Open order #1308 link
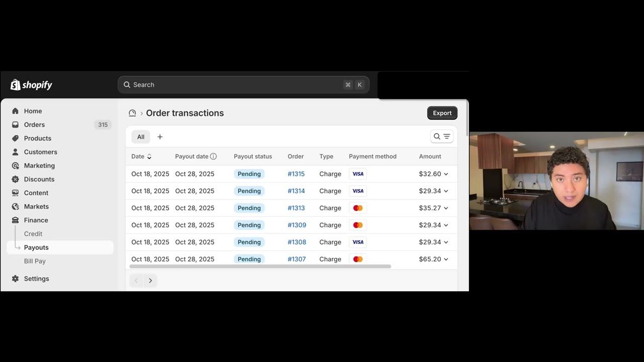The width and height of the screenshot is (644, 362). [x=297, y=242]
